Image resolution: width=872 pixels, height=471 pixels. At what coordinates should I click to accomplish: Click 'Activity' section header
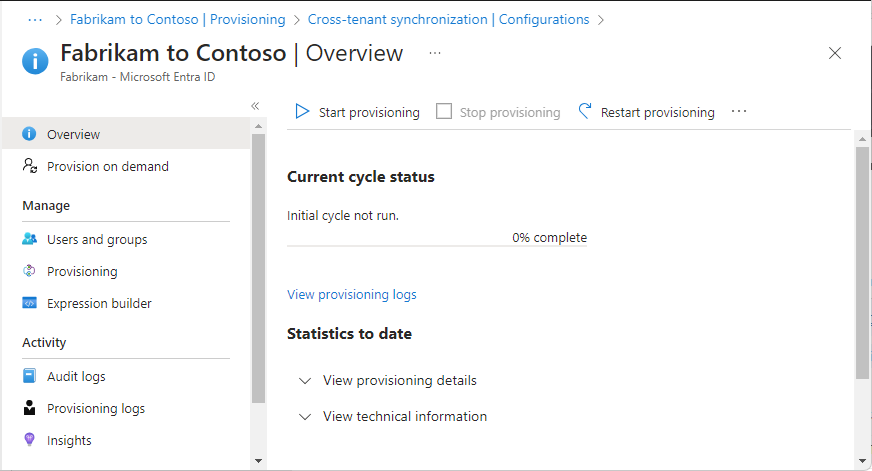[44, 343]
